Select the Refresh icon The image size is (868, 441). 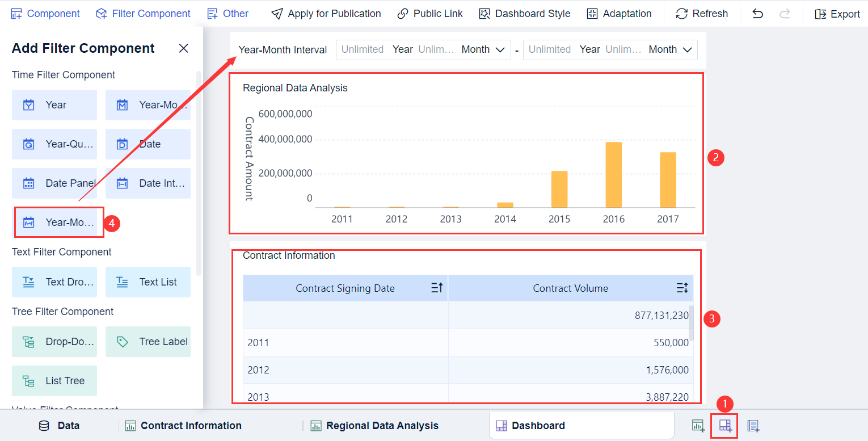tap(681, 13)
